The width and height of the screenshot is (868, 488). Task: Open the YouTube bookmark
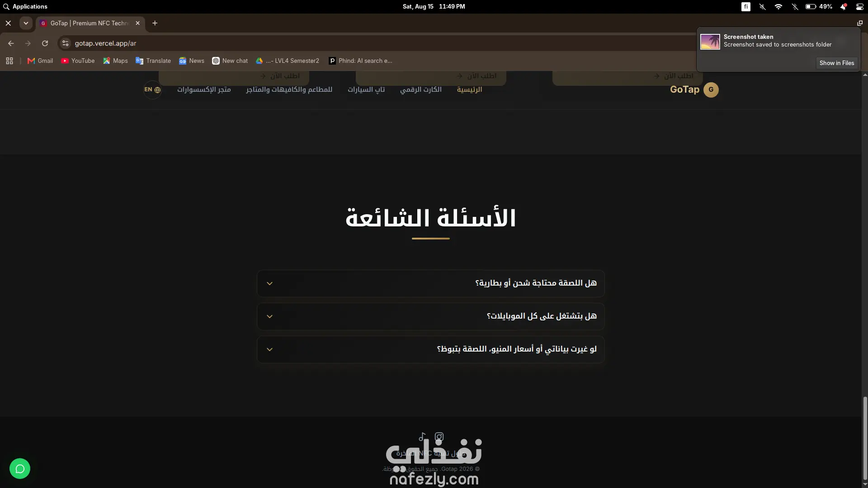[78, 61]
